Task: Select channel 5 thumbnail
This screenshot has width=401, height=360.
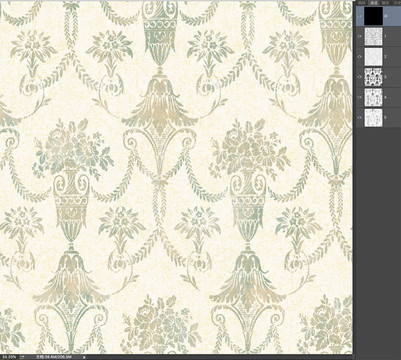Action: 373,118
